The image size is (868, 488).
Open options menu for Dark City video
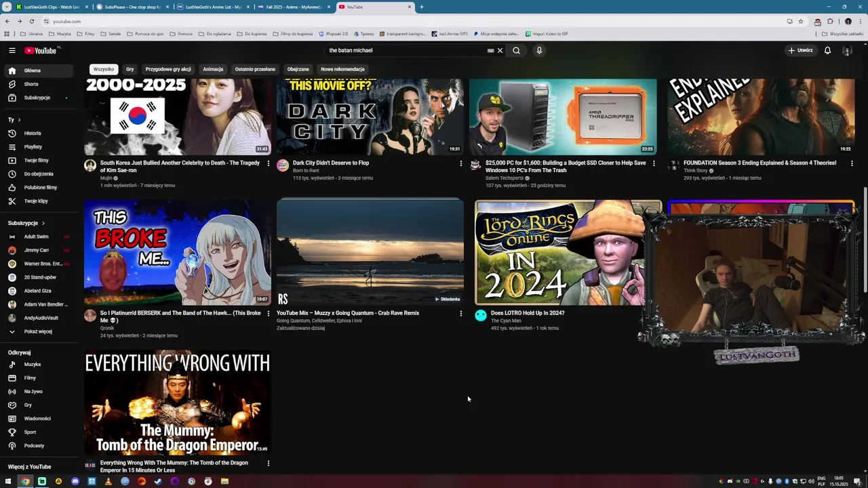461,163
